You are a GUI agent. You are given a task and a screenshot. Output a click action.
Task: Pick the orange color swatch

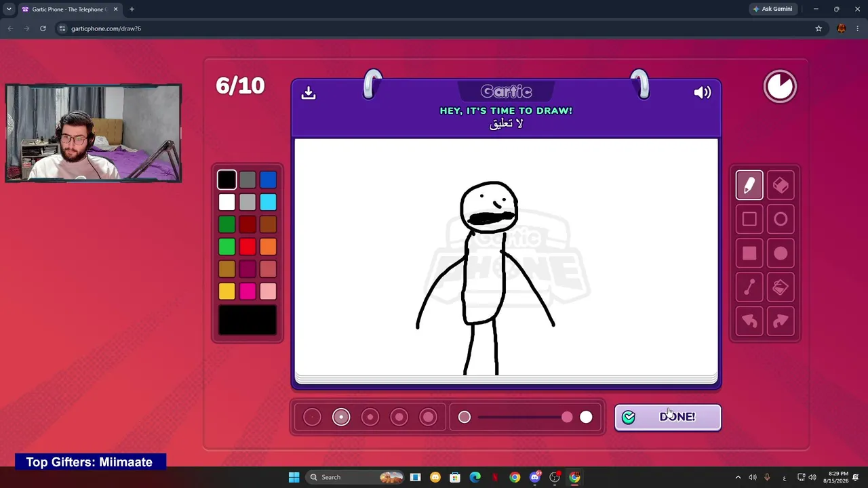(268, 247)
